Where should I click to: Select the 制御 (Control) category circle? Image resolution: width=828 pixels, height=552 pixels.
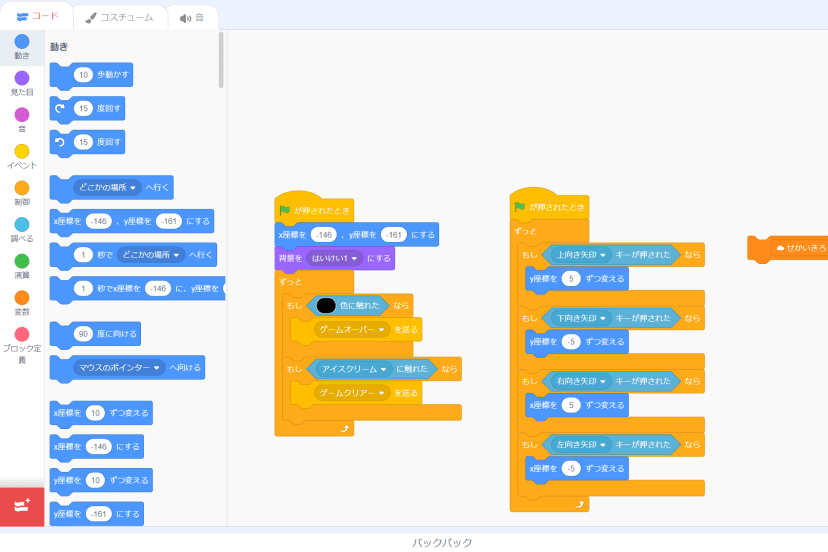coord(22,188)
